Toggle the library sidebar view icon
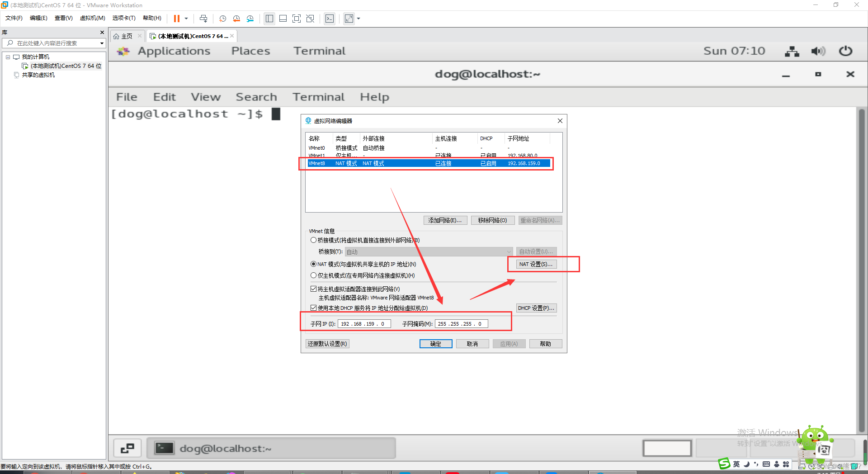The image size is (868, 474). (x=269, y=19)
